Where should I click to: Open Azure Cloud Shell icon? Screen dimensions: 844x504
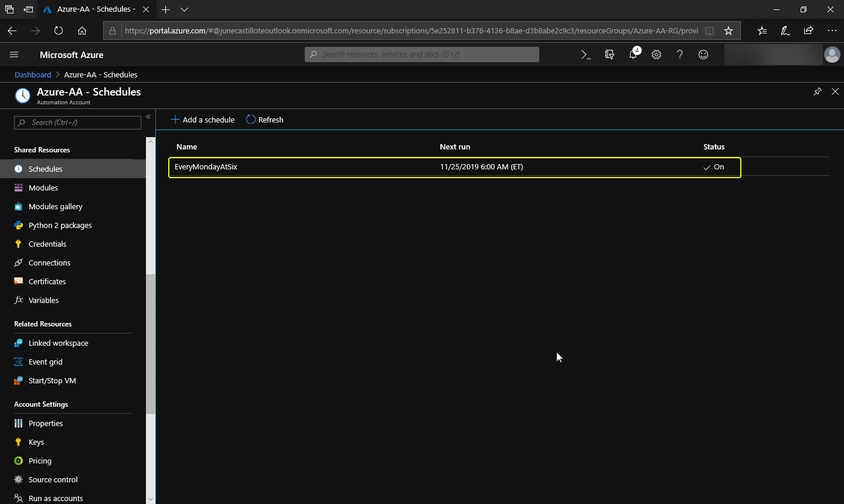[586, 55]
